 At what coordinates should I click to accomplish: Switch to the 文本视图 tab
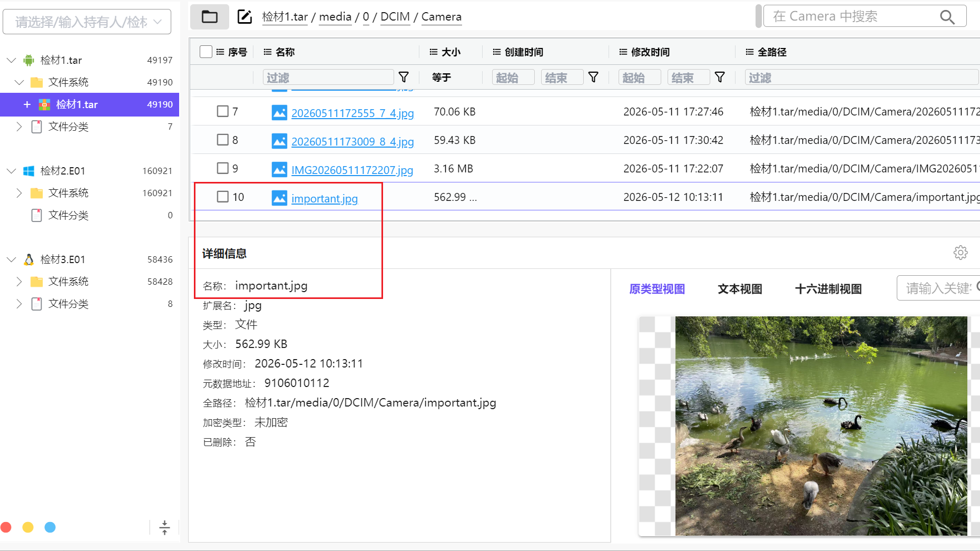[x=740, y=289]
